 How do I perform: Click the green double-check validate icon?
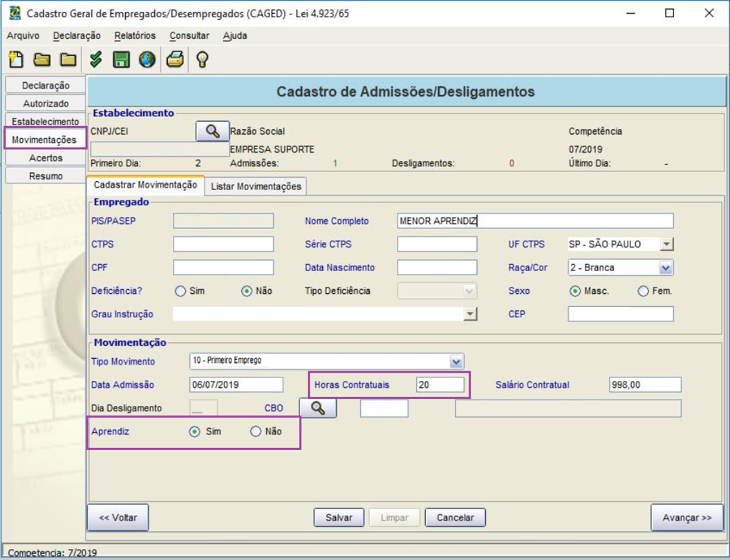96,59
